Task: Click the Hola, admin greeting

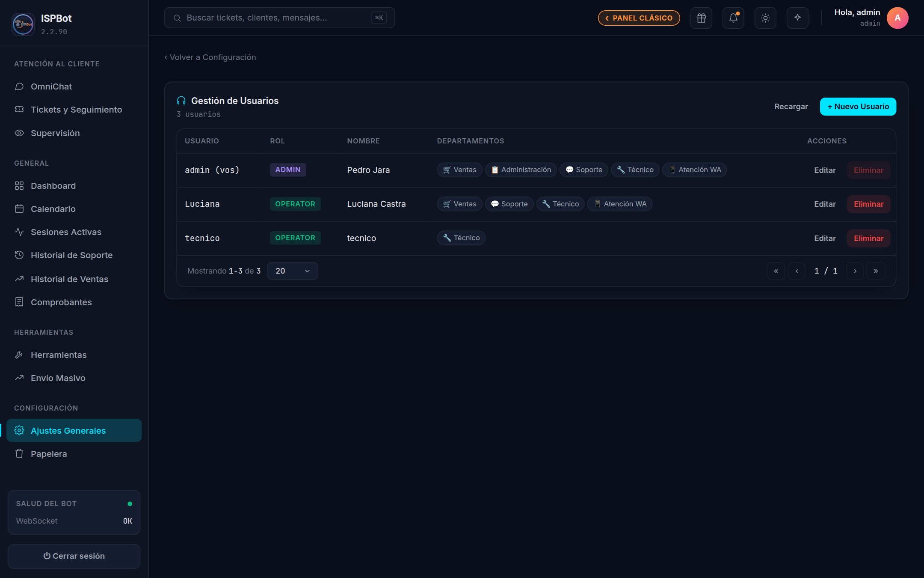Action: click(x=857, y=12)
